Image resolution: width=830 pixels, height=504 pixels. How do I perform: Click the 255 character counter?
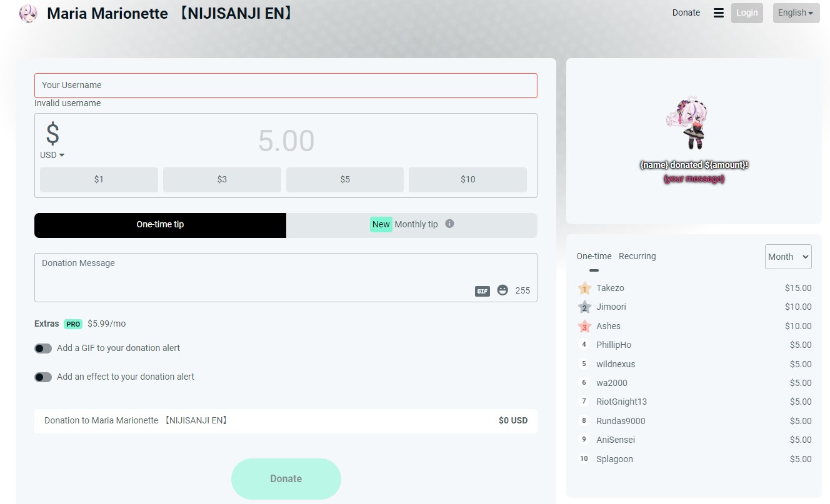pyautogui.click(x=522, y=290)
